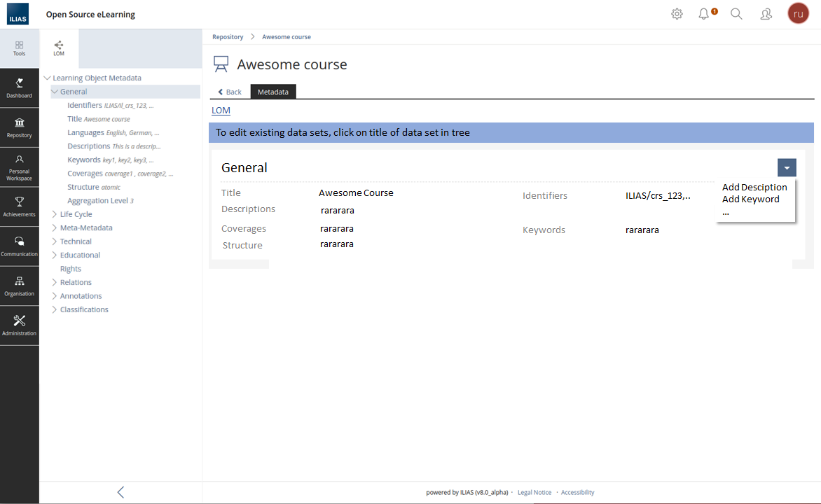The height and width of the screenshot is (504, 821).
Task: Toggle the General section actions dropdown
Action: coord(787,167)
